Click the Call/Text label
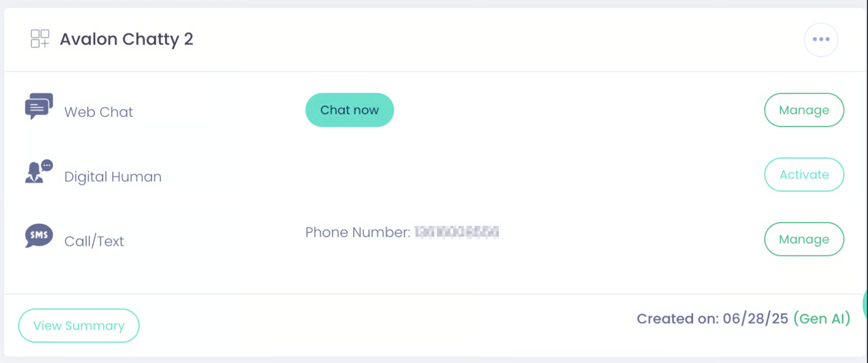The width and height of the screenshot is (868, 363). coord(94,241)
